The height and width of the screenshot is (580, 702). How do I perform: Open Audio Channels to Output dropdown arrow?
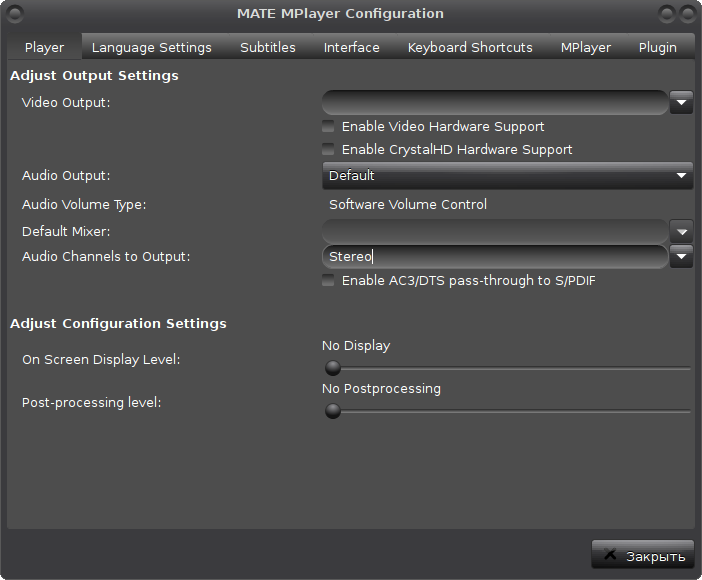[x=681, y=257]
